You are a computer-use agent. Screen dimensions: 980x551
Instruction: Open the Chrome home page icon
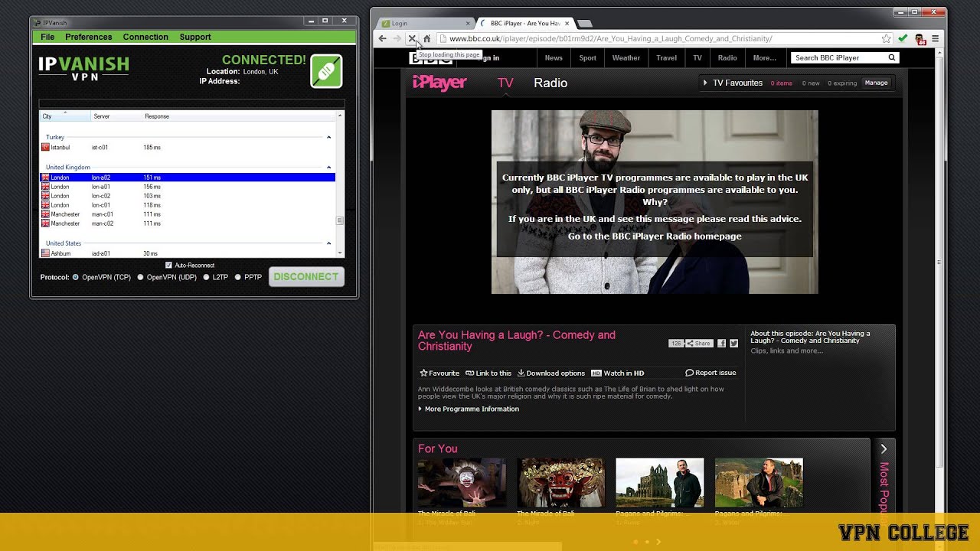tap(426, 38)
